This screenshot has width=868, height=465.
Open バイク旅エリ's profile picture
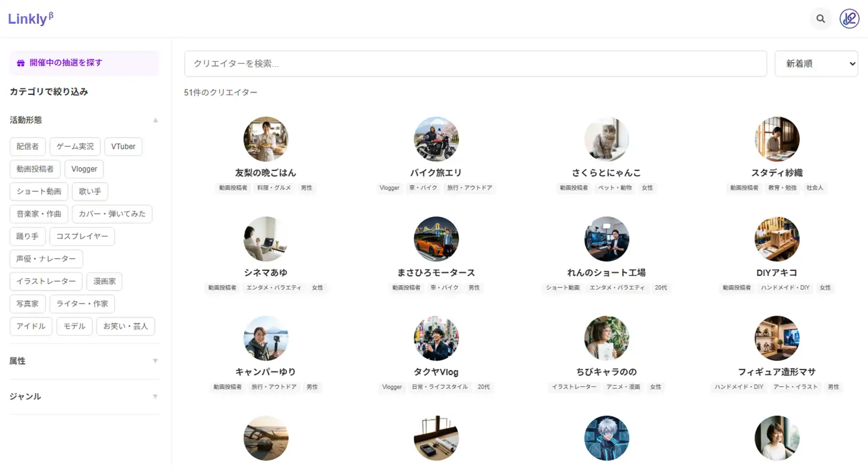click(x=436, y=138)
